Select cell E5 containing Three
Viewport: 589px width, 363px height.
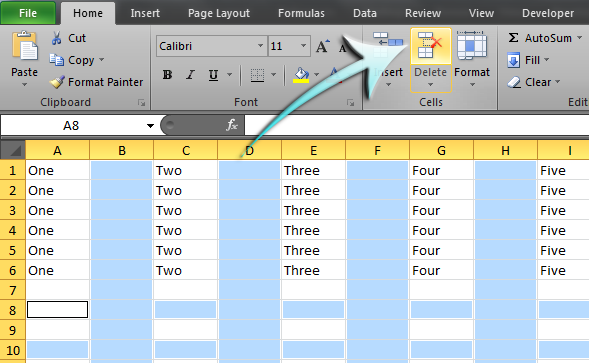pos(313,250)
